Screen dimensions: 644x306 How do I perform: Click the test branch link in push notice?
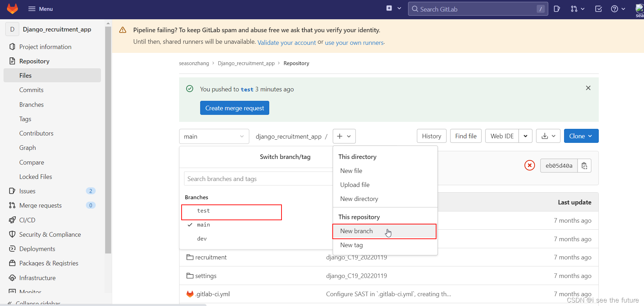click(247, 89)
